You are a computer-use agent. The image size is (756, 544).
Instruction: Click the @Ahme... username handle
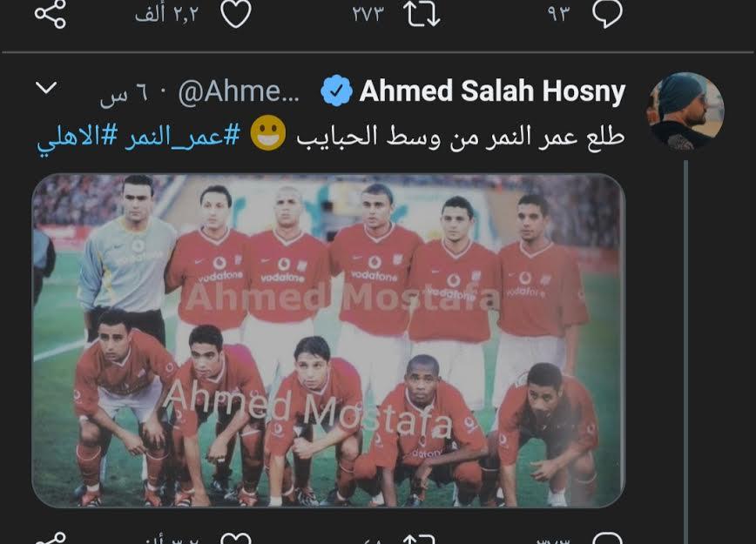(x=239, y=91)
